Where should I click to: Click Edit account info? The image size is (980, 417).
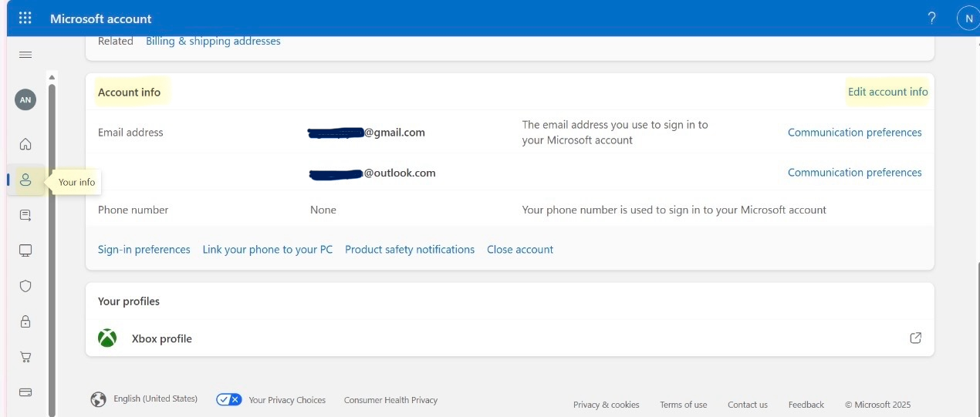tap(887, 92)
